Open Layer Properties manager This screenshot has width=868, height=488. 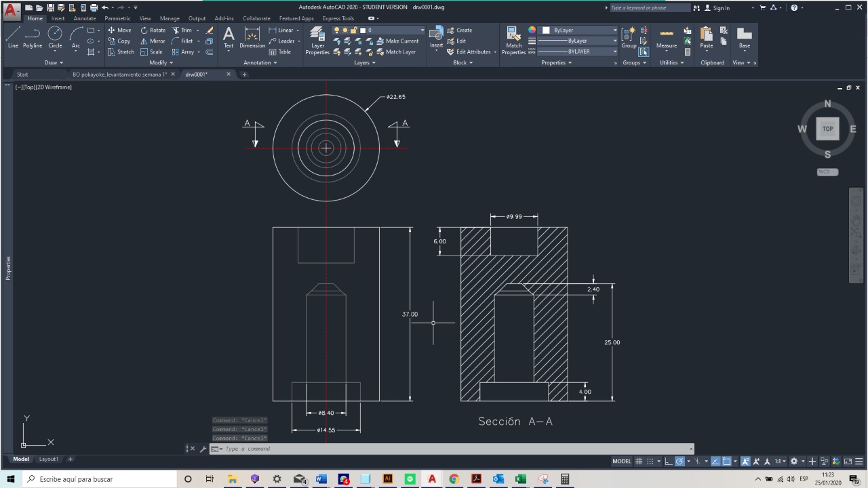(317, 41)
